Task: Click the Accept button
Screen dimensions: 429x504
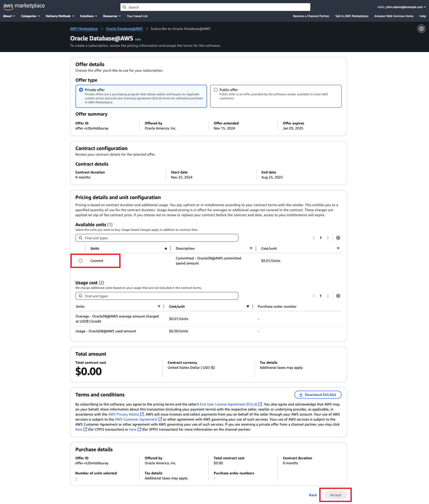Action: tap(335, 495)
